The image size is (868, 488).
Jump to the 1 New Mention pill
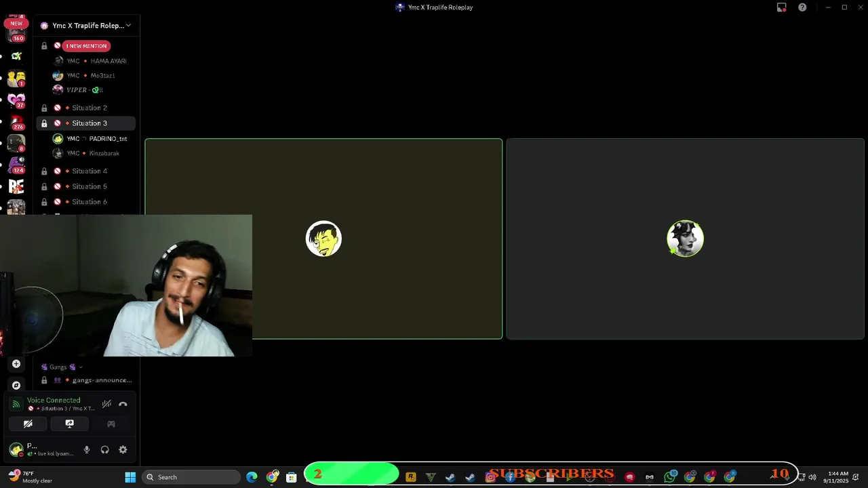point(86,46)
